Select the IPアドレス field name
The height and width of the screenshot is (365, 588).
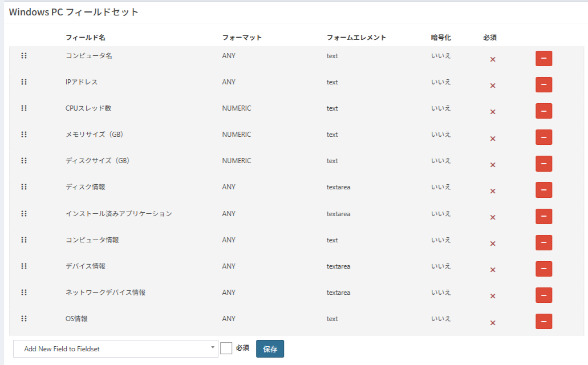[82, 82]
